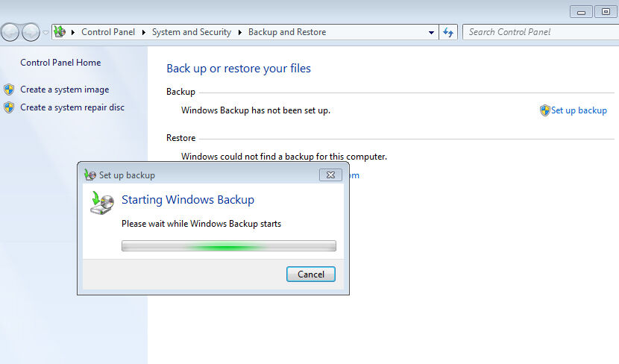Click the shield icon beside Create a system repair disc

pos(9,107)
